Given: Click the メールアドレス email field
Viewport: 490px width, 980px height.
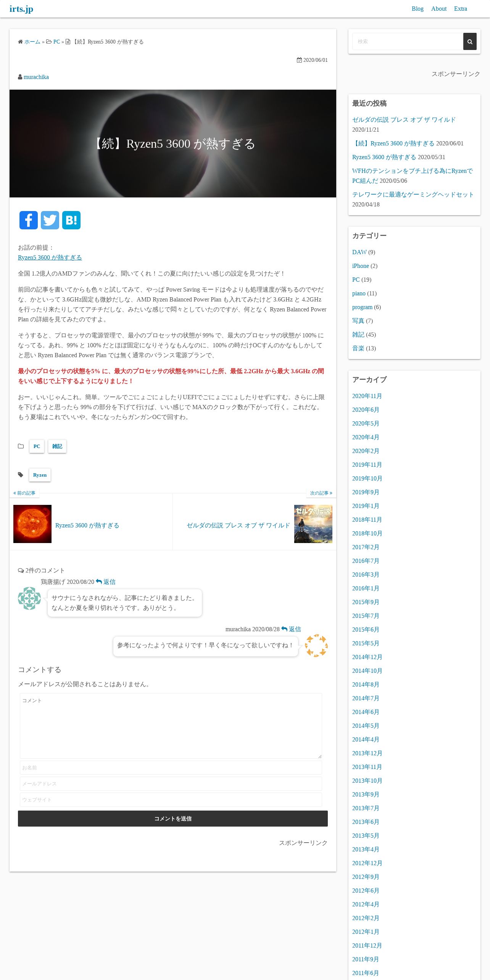Looking at the screenshot, I should click(x=171, y=784).
